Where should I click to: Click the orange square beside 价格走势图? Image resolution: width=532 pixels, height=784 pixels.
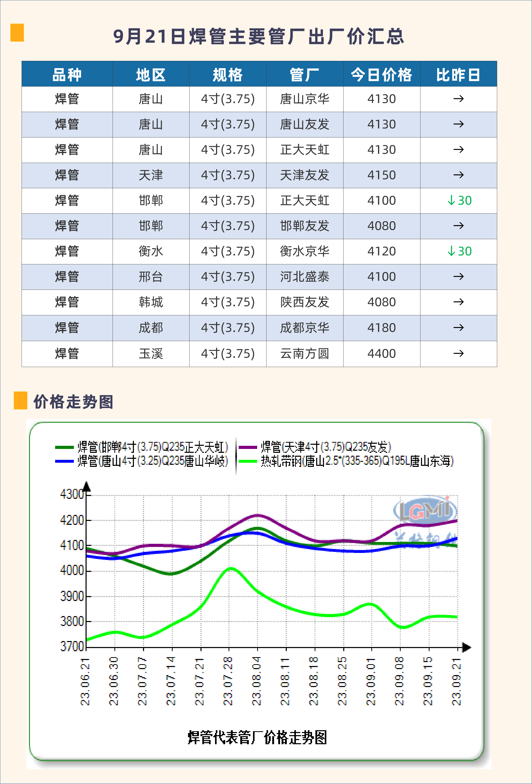(20, 400)
